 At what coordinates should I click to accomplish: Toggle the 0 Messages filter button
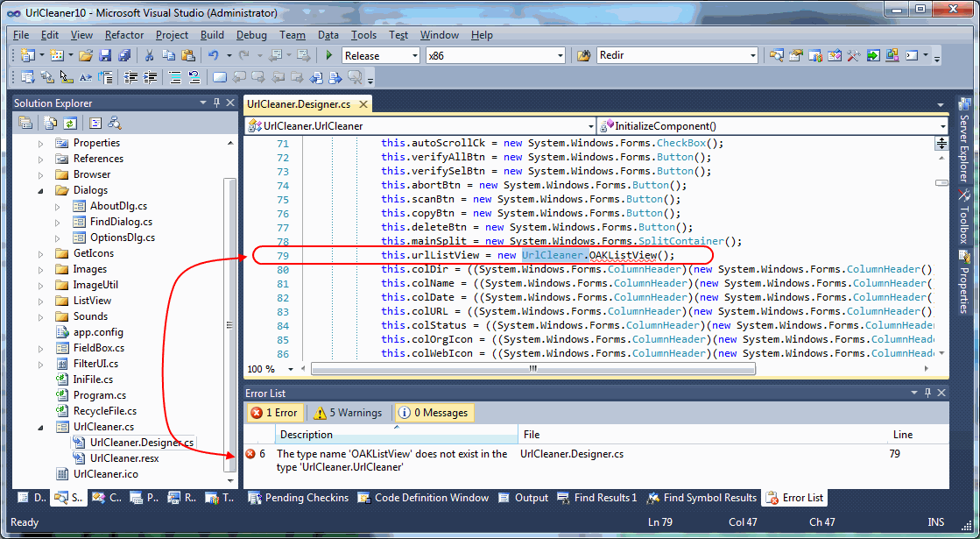pos(434,413)
